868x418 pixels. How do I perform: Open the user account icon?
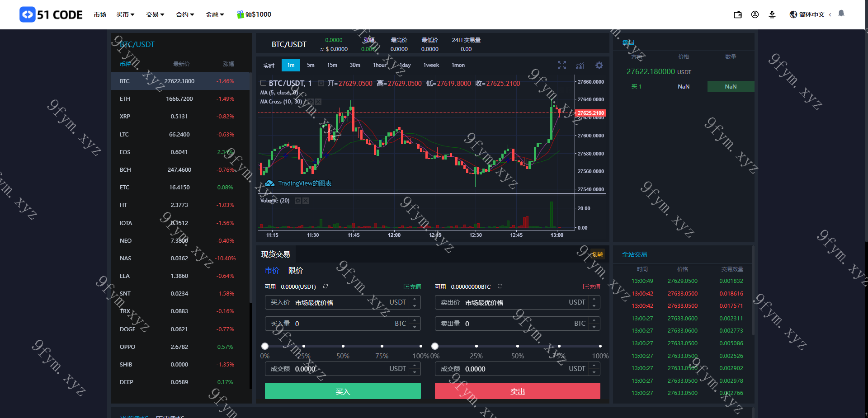tap(755, 14)
